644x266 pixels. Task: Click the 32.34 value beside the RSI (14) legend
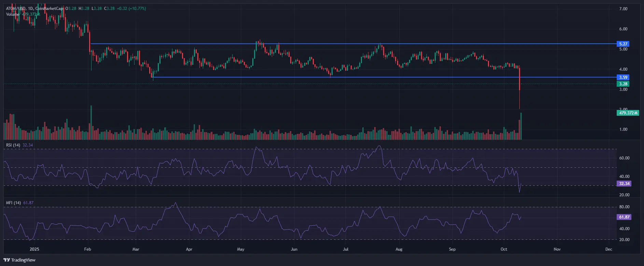point(28,145)
